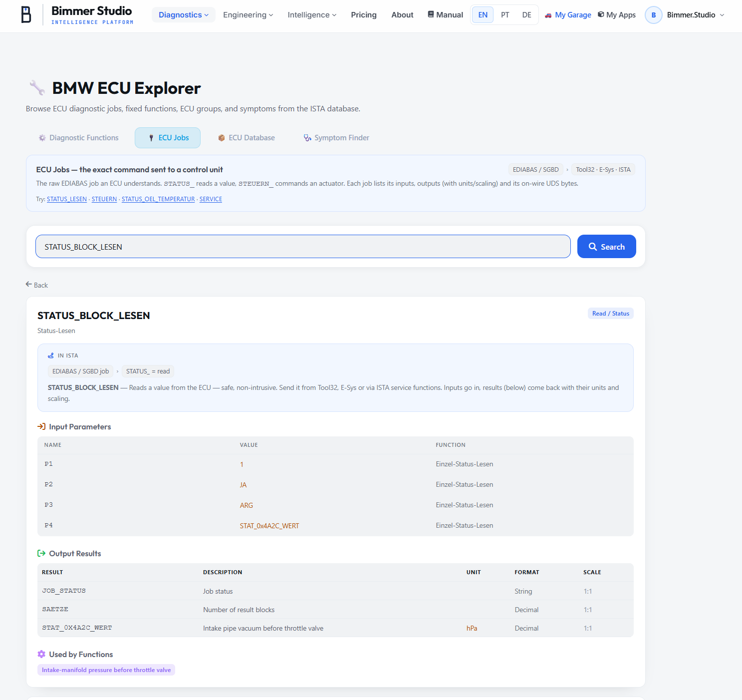Click the Tool32 · E-Sys · ISTA tag
This screenshot has height=700, width=742.
pos(603,170)
